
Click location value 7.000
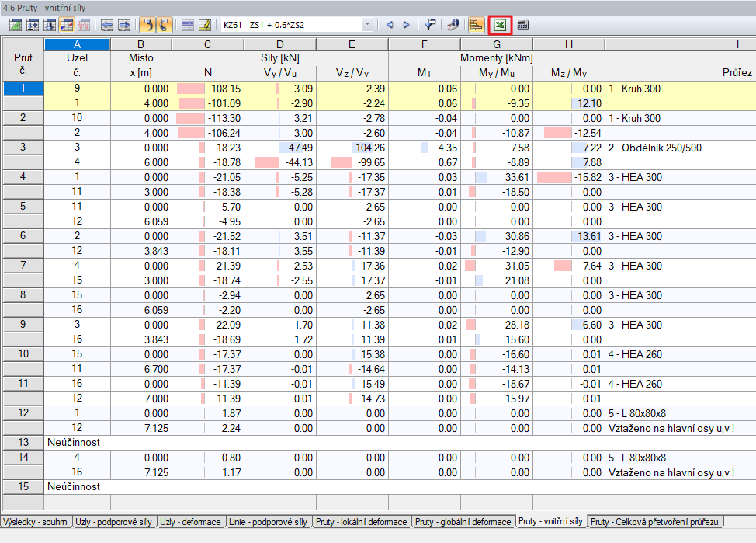point(156,399)
